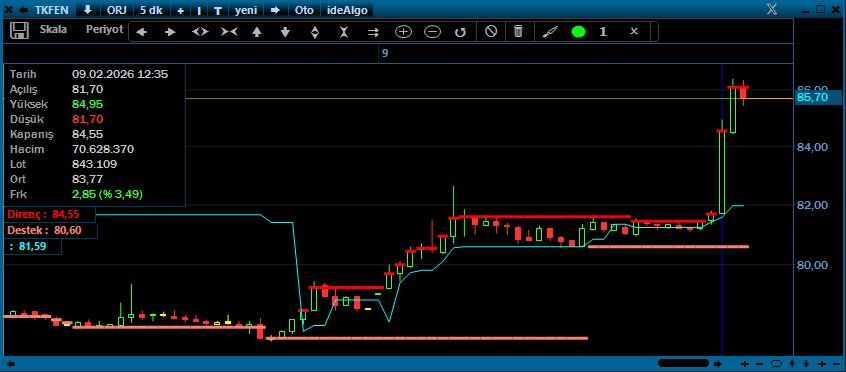
Task: Click the 85,70 current price tag
Action: (817, 98)
